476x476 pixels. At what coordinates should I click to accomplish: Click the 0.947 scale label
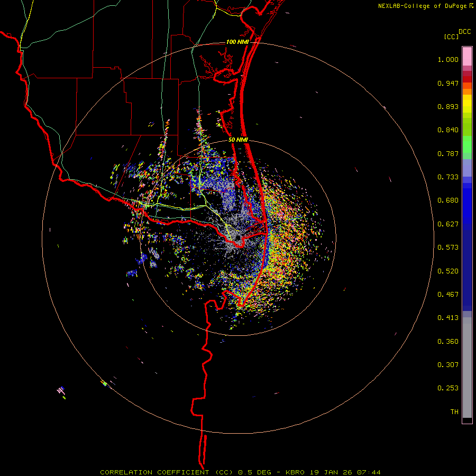pos(448,83)
